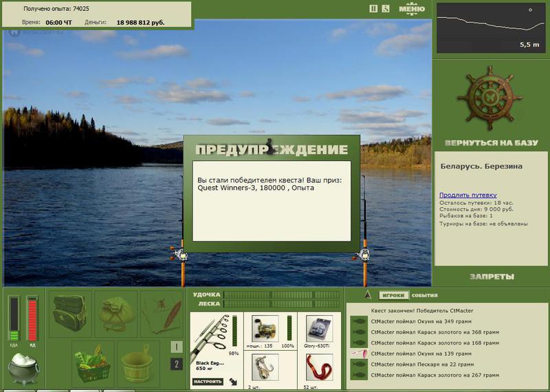The height and width of the screenshot is (392, 550).
Task: Click the ЯД red level bar
Action: pyautogui.click(x=32, y=318)
